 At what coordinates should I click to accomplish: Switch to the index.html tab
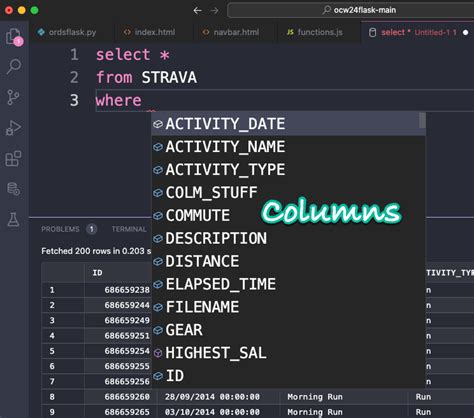coord(150,32)
